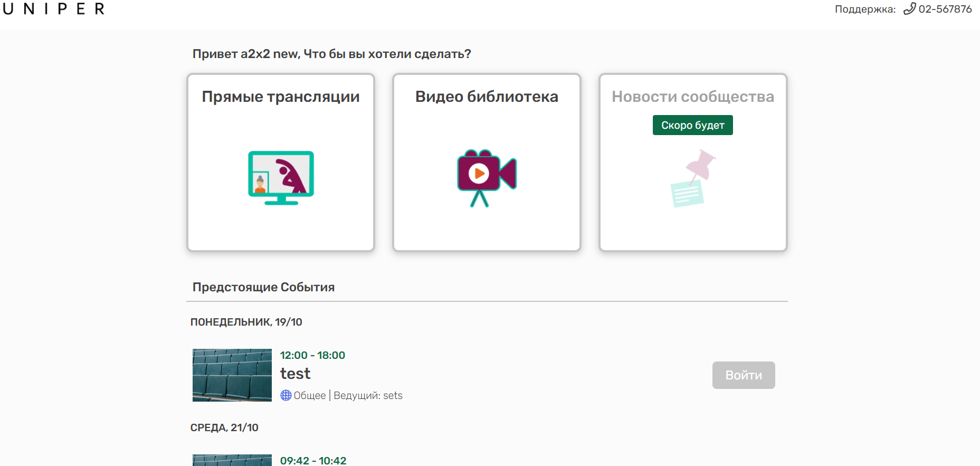Select the СРЕДА, 21/10 date header
The image size is (980, 466).
tap(224, 427)
